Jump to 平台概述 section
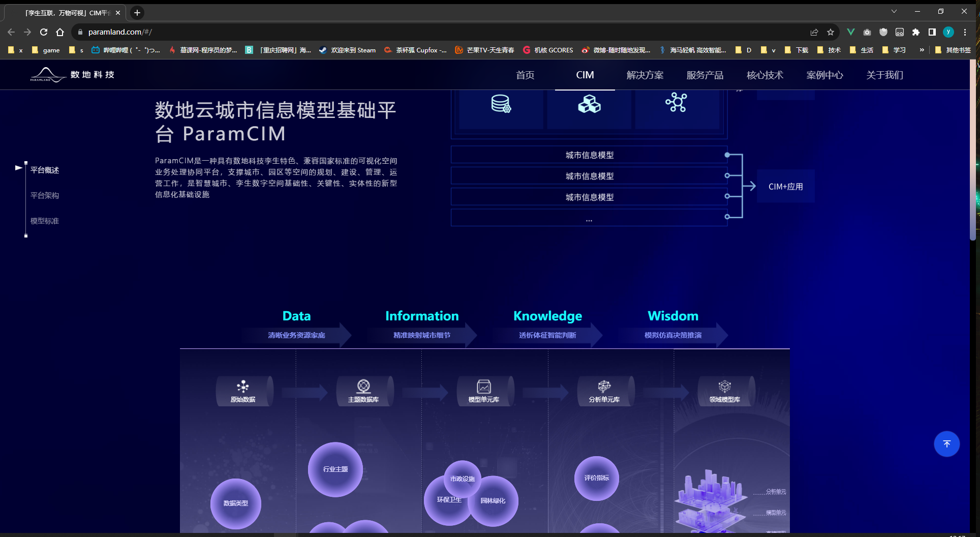The height and width of the screenshot is (537, 980). coord(45,170)
